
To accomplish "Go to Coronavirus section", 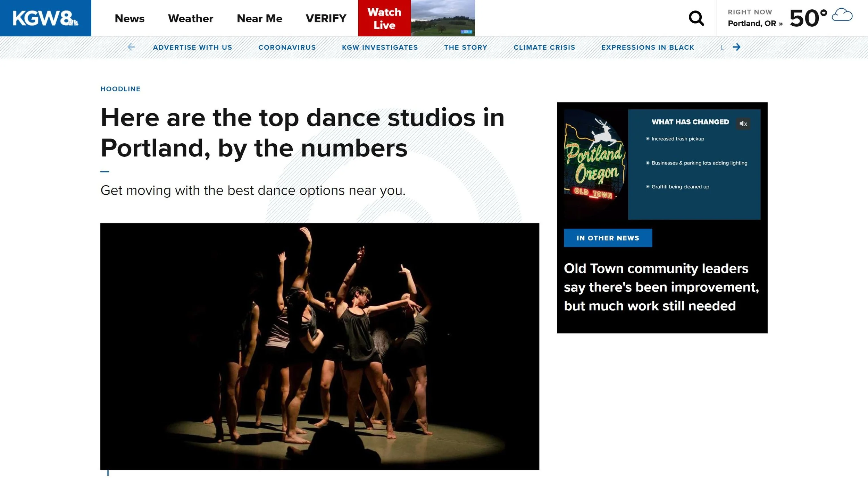I will click(287, 48).
